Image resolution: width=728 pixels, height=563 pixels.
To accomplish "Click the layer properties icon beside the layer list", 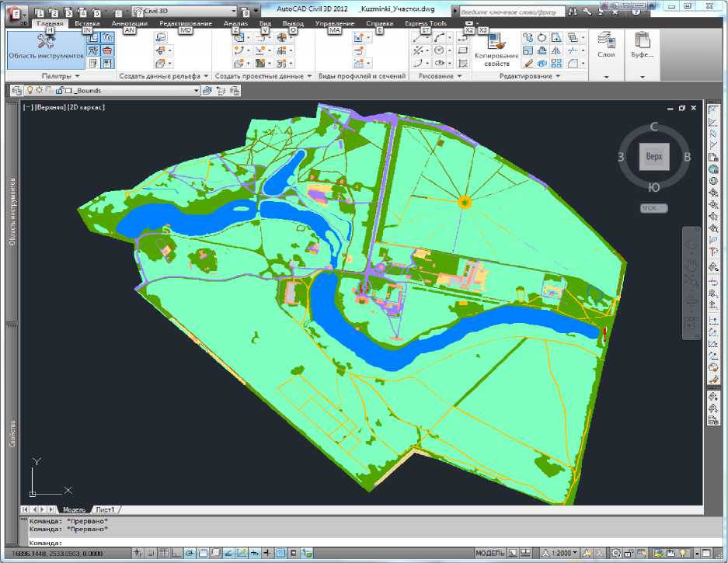I will click(16, 91).
